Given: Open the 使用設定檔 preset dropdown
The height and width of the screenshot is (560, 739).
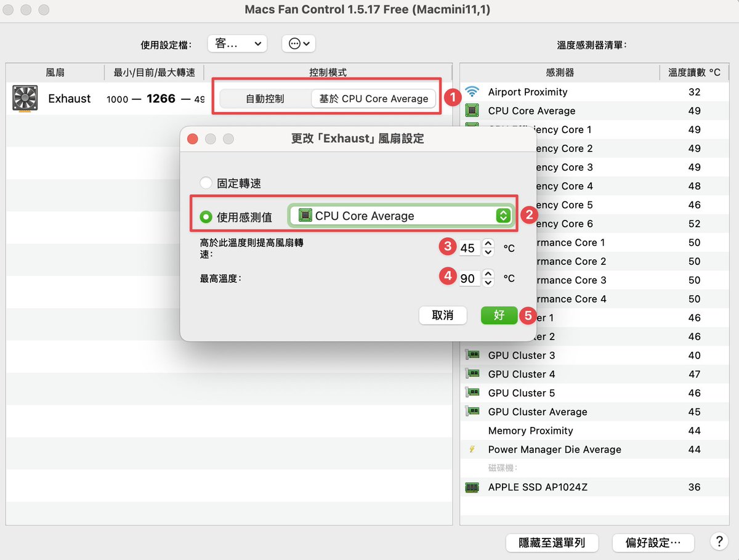Looking at the screenshot, I should 237,44.
